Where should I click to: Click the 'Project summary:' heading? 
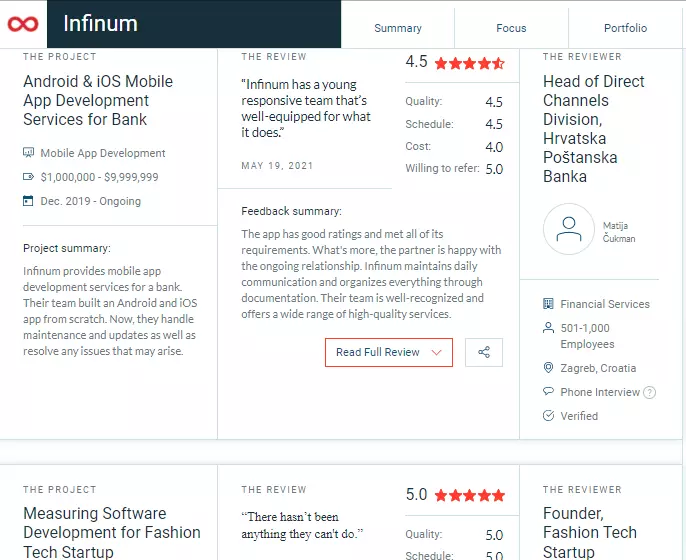coord(67,248)
